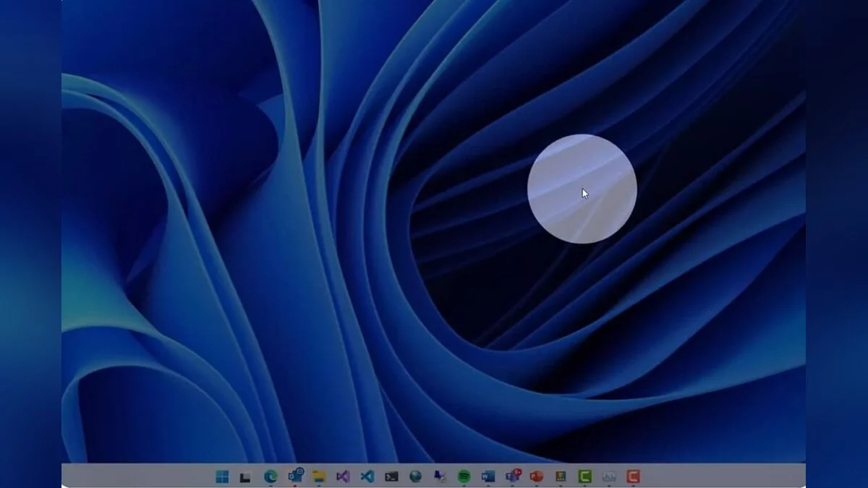Open Microsoft Teams with notification badge
Screen dimensions: 868x488
tap(512, 476)
